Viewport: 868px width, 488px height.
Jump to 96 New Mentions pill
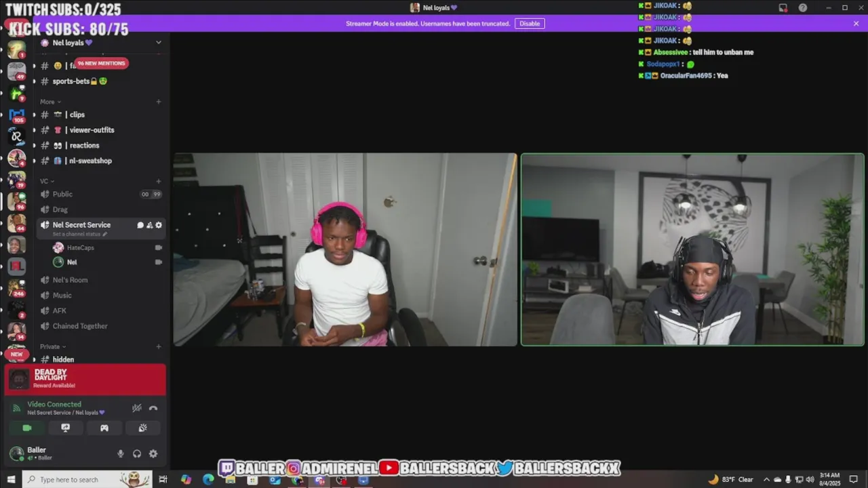tap(101, 63)
